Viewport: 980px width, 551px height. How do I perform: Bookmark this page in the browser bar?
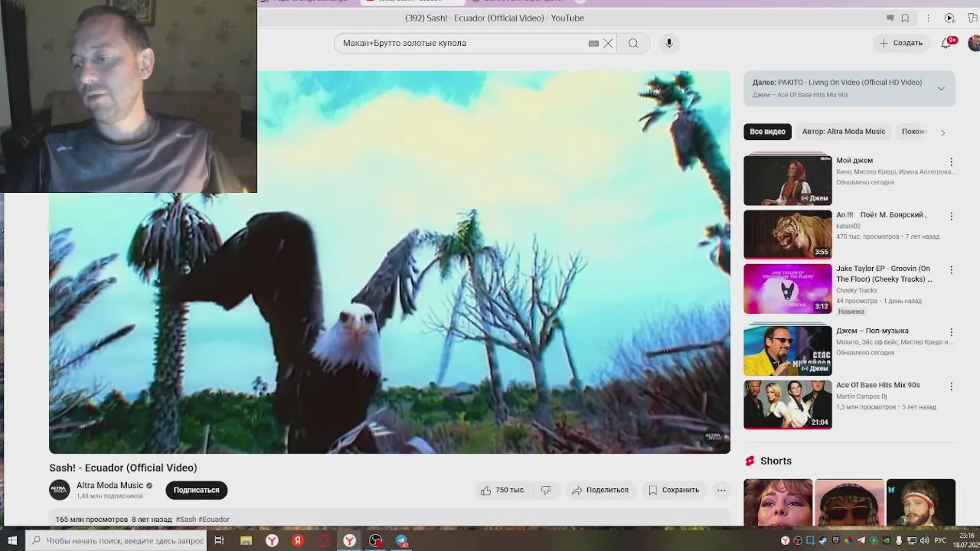[x=905, y=18]
